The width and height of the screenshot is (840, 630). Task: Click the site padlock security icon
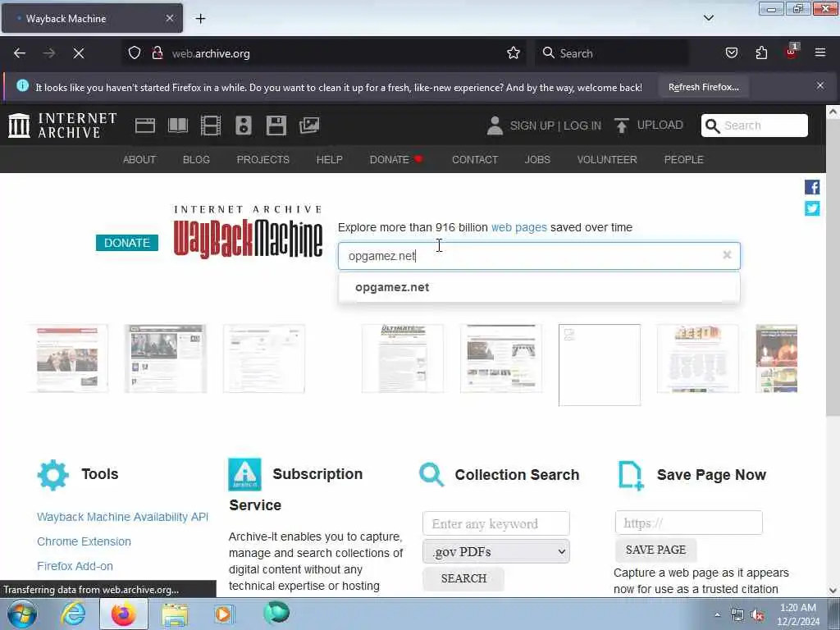click(x=157, y=53)
